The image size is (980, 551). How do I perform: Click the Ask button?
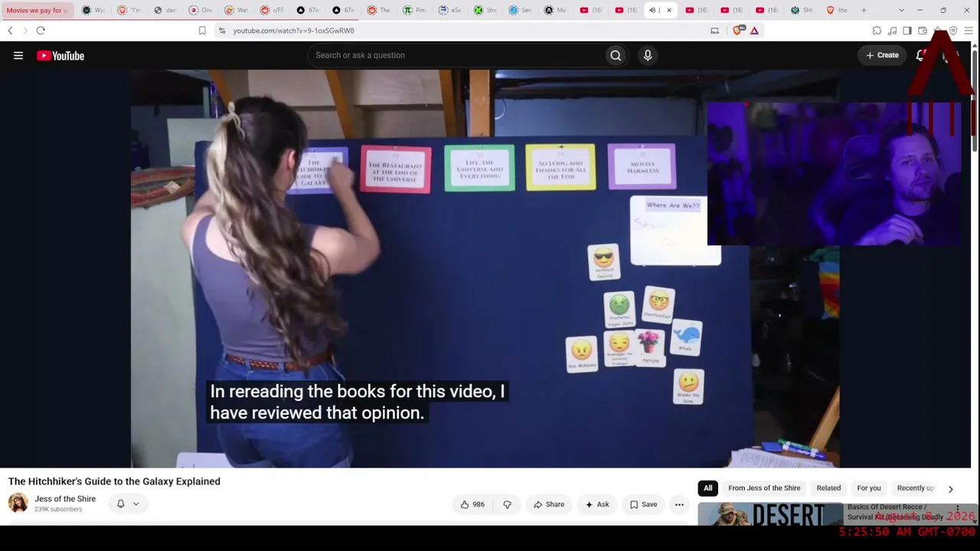597,504
